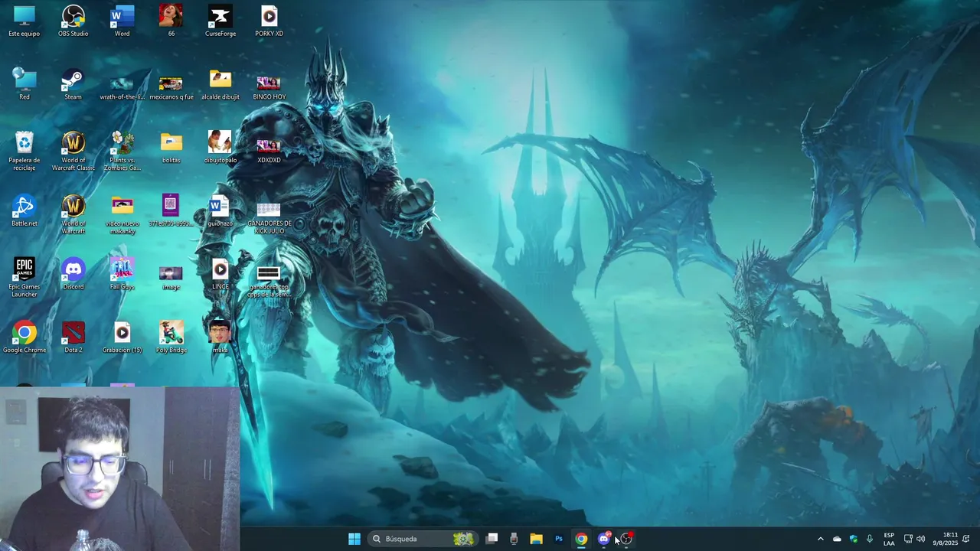980x551 pixels.
Task: Select the file named image
Action: [171, 277]
